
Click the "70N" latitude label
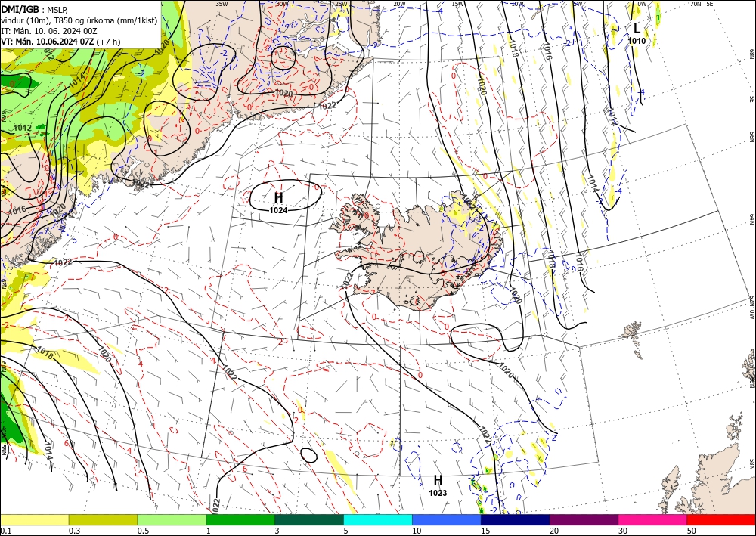(x=696, y=4)
